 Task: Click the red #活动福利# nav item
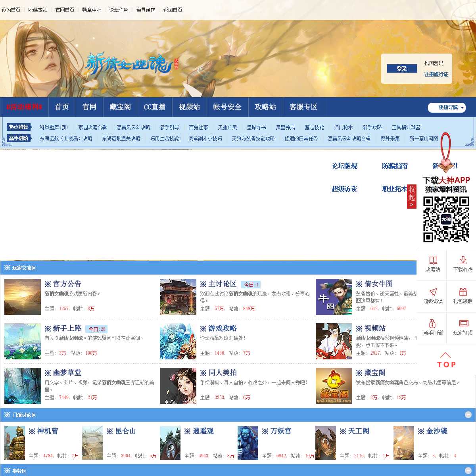(x=24, y=107)
